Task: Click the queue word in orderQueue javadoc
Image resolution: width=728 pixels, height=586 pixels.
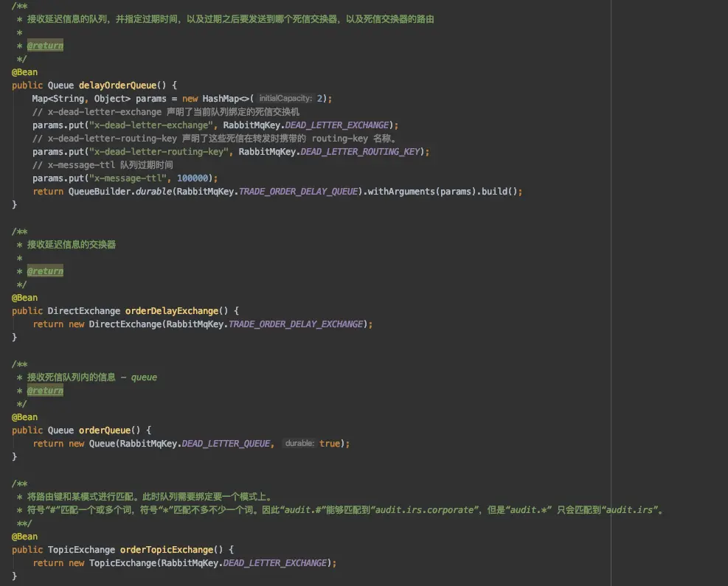Action: (144, 377)
